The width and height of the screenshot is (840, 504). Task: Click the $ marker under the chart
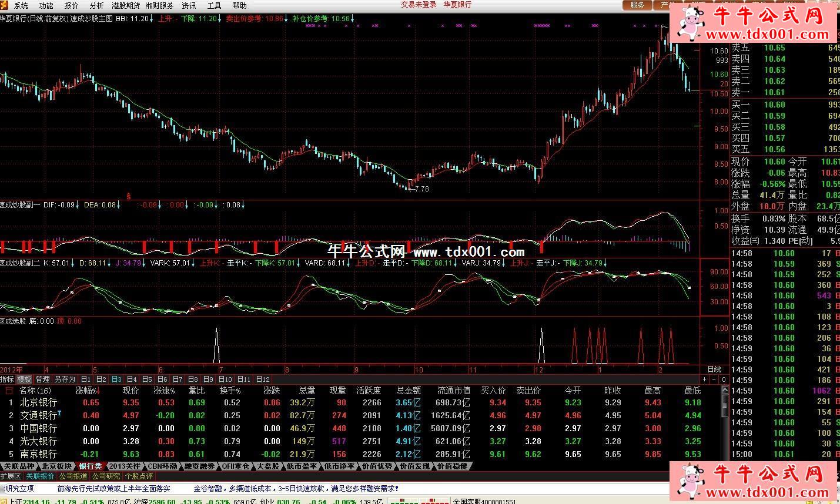tap(129, 195)
